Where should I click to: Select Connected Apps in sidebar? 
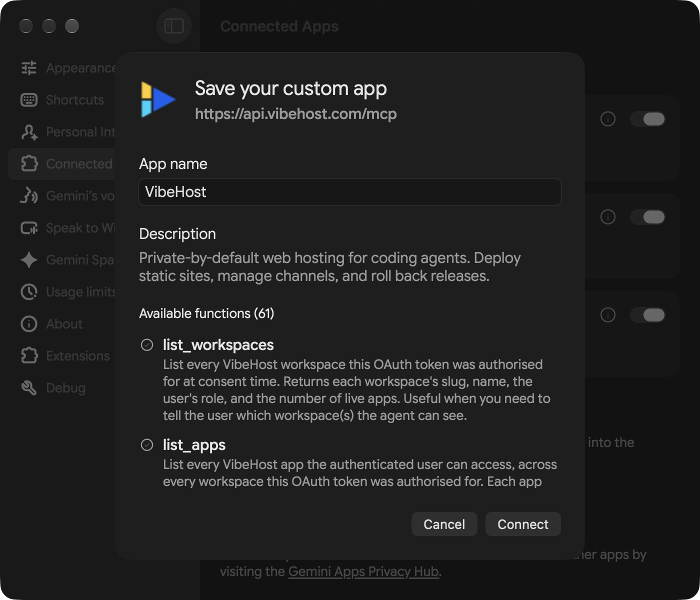(62, 164)
